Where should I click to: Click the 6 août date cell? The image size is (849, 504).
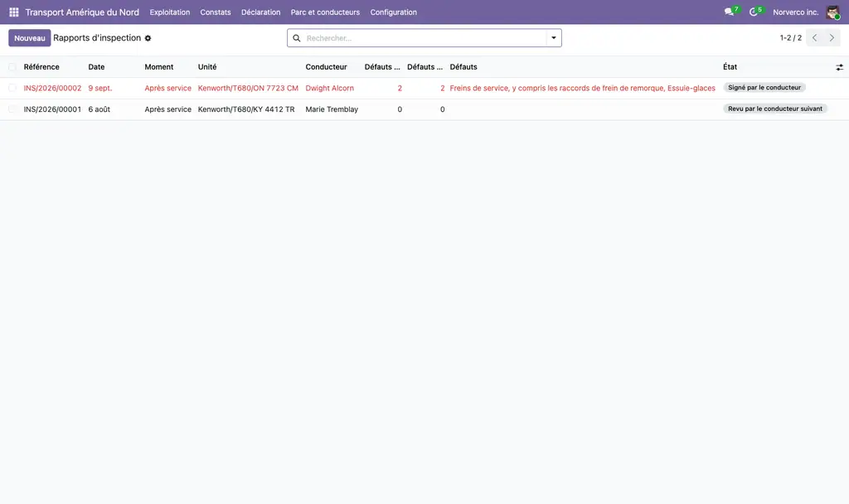click(x=99, y=109)
